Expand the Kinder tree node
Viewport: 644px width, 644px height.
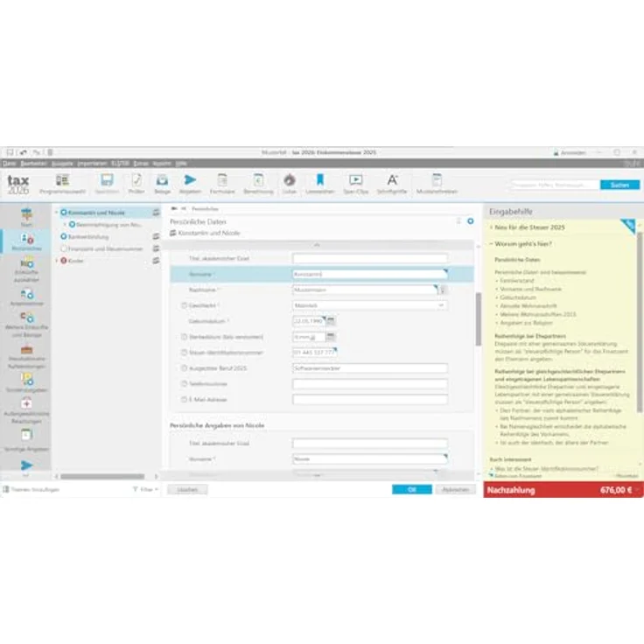click(57, 261)
